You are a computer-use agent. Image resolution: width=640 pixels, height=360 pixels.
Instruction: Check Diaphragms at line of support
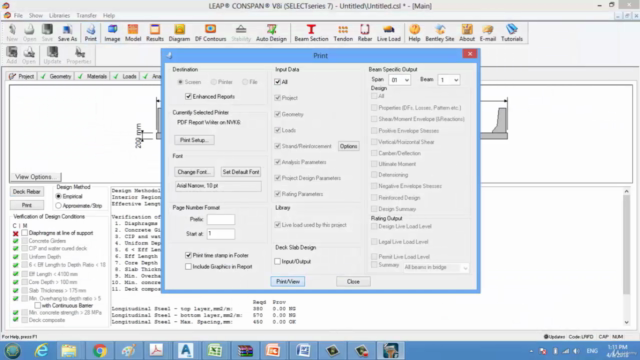click(x=24, y=233)
